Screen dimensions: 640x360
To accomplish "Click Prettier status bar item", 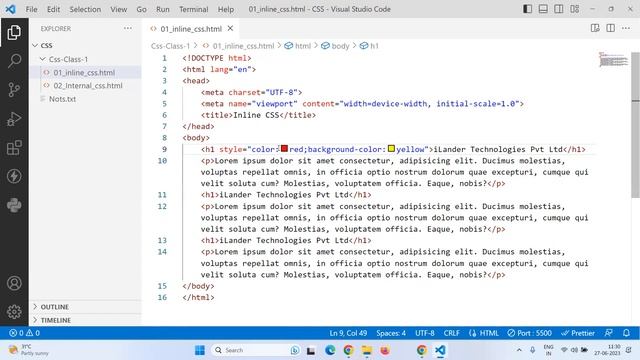I will pos(578,333).
